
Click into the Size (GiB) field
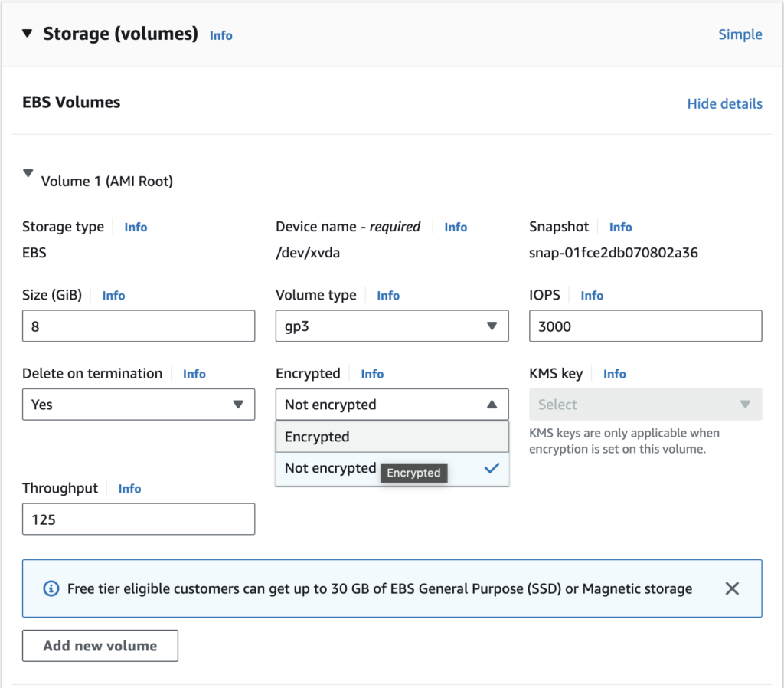coord(139,326)
